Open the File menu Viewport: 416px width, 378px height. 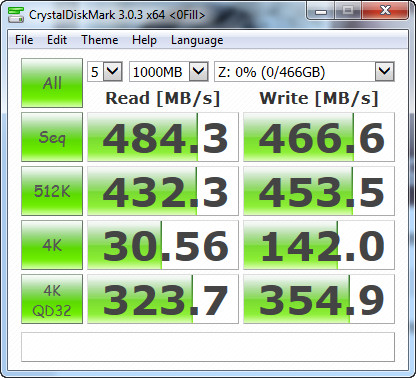[x=24, y=40]
